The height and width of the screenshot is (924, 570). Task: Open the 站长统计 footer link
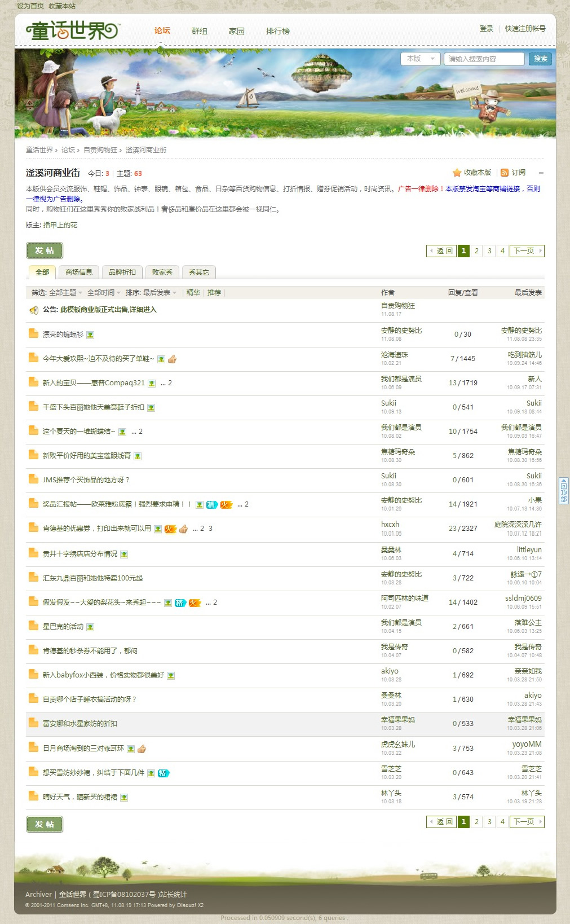pyautogui.click(x=173, y=894)
